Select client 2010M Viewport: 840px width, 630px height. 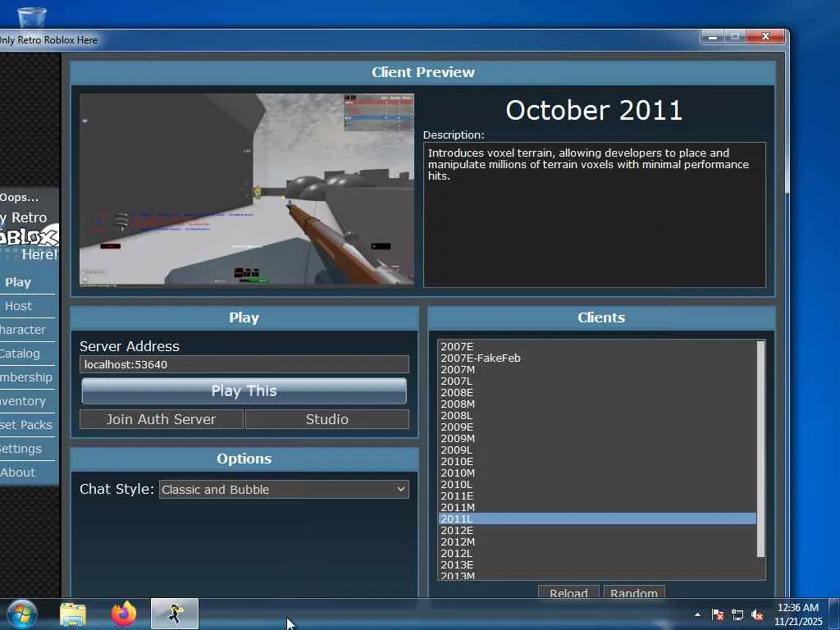click(x=597, y=473)
